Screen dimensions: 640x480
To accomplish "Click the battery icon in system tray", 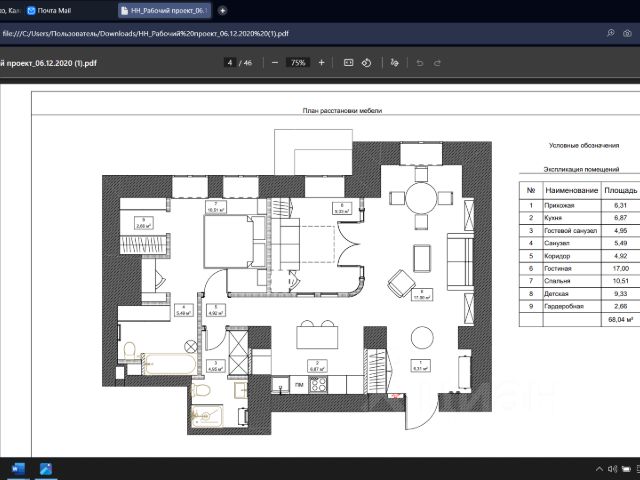I will (x=626, y=469).
